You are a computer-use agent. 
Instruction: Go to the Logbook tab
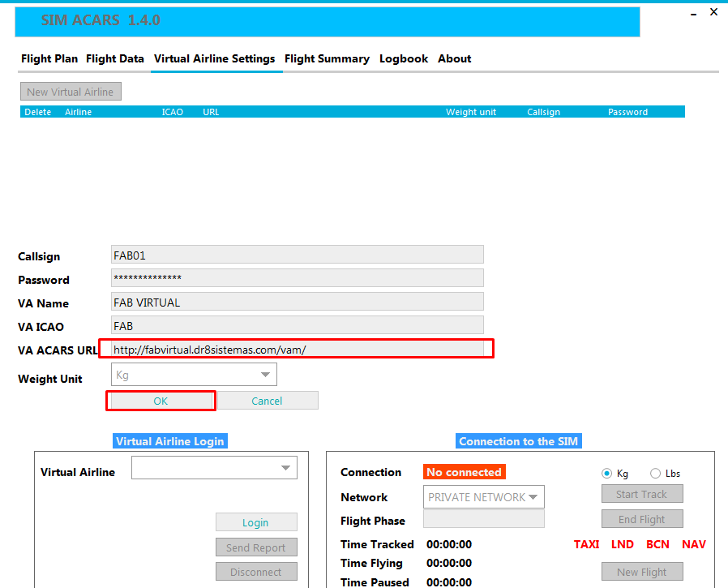404,58
